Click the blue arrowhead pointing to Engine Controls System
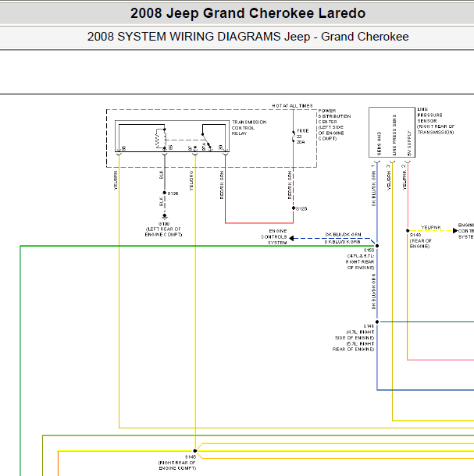The image size is (474, 476). tap(291, 238)
